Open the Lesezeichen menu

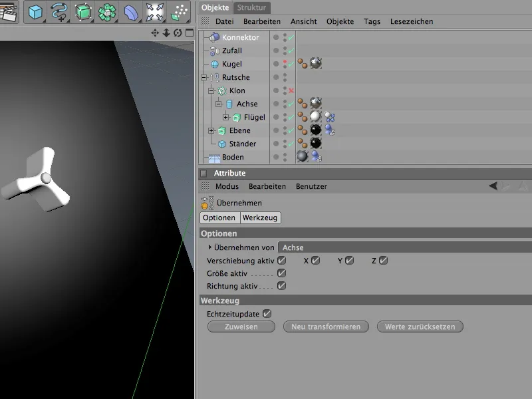412,21
